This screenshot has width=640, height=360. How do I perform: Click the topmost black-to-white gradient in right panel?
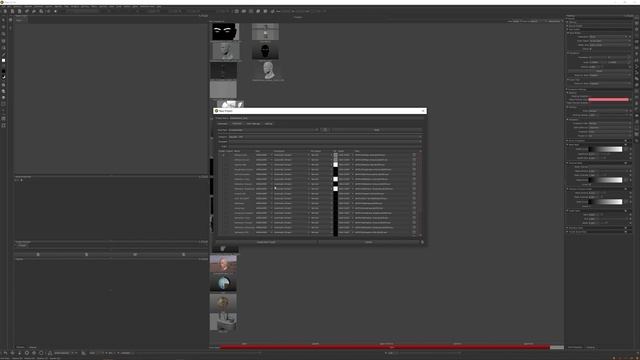(606, 149)
